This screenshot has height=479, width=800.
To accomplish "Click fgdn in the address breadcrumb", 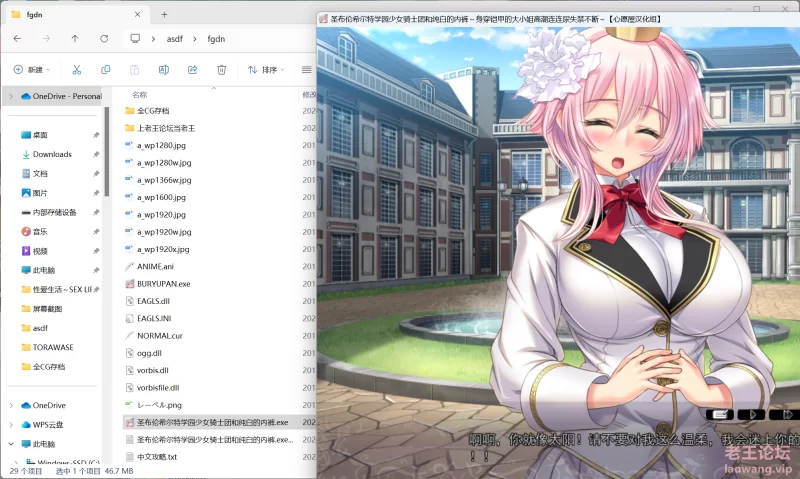I will coord(216,39).
